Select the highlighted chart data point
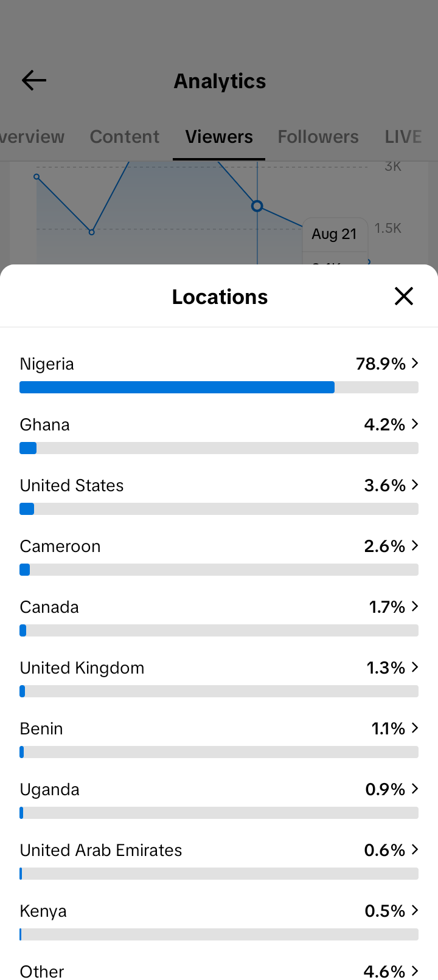 (x=257, y=206)
